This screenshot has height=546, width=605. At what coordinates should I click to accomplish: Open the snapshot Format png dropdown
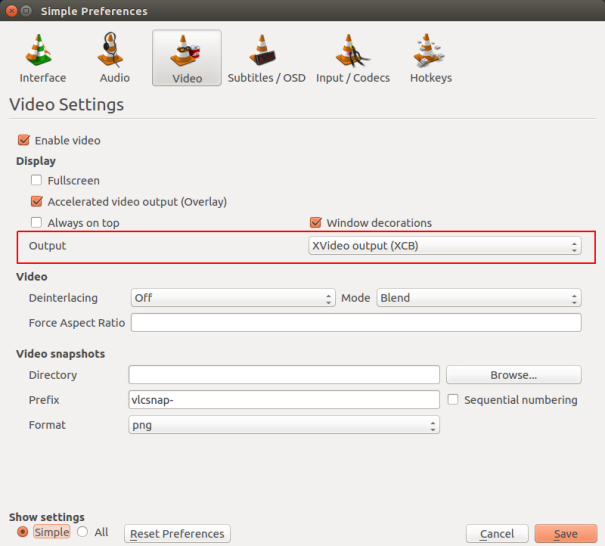284,425
